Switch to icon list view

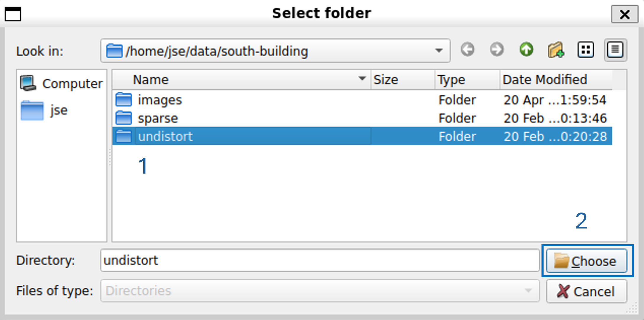586,50
